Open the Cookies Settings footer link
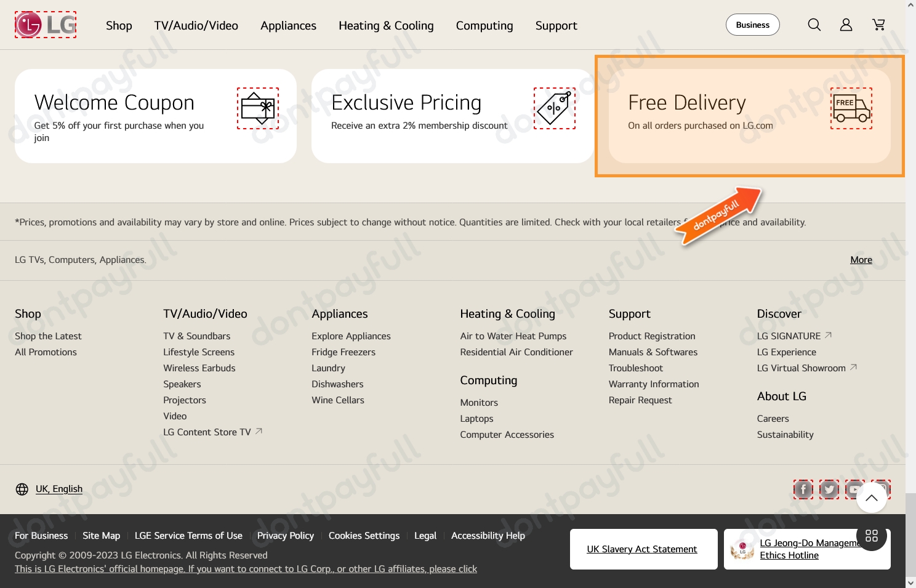916x588 pixels. pos(364,536)
